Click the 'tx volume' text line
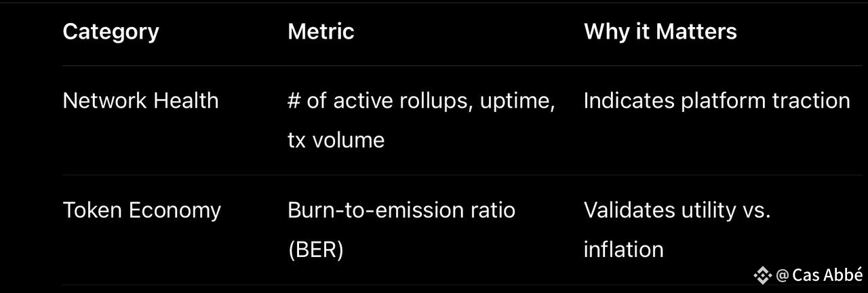This screenshot has height=293, width=868. coord(336,140)
